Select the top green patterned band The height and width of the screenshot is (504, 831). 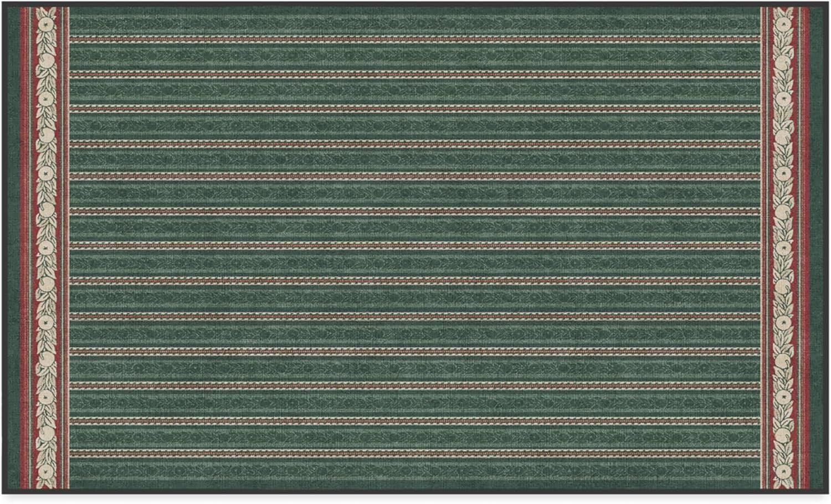pyautogui.click(x=416, y=22)
